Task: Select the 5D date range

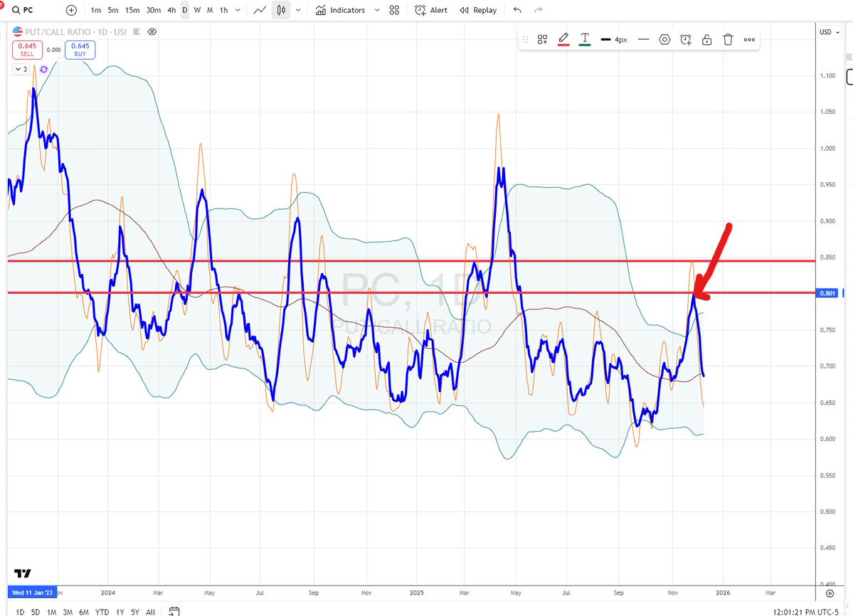Action: (36, 612)
